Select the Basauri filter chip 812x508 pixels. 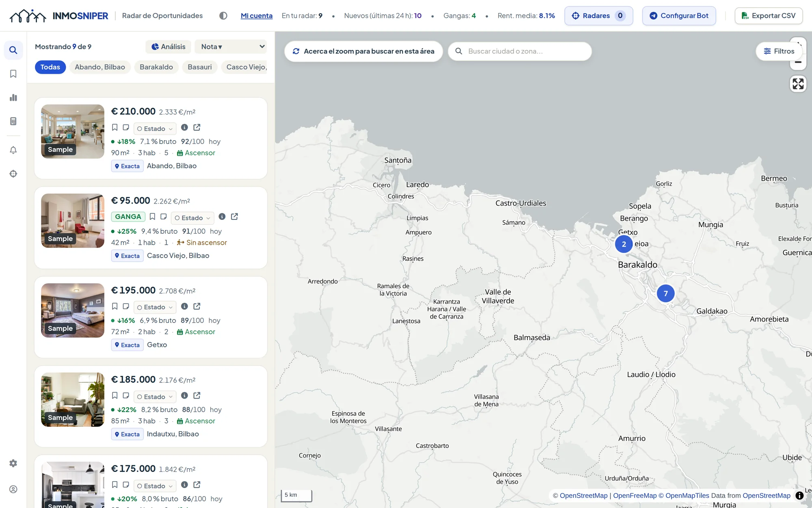pyautogui.click(x=200, y=67)
